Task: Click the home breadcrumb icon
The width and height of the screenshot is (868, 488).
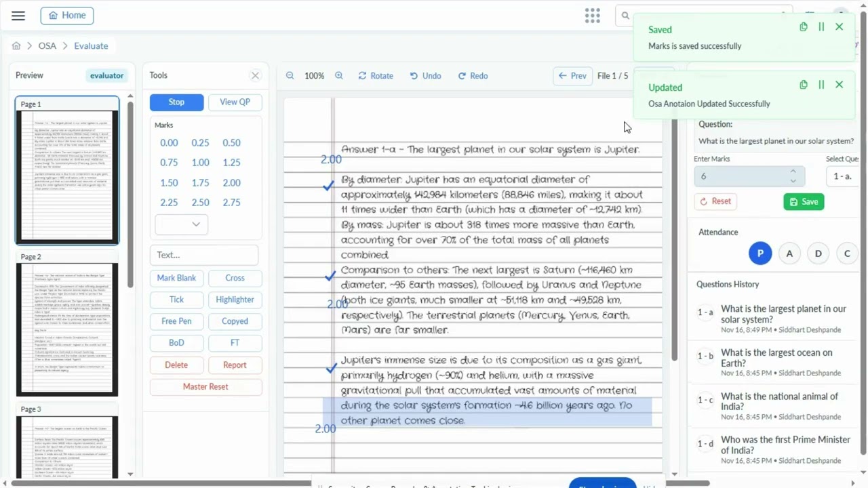Action: (x=16, y=46)
